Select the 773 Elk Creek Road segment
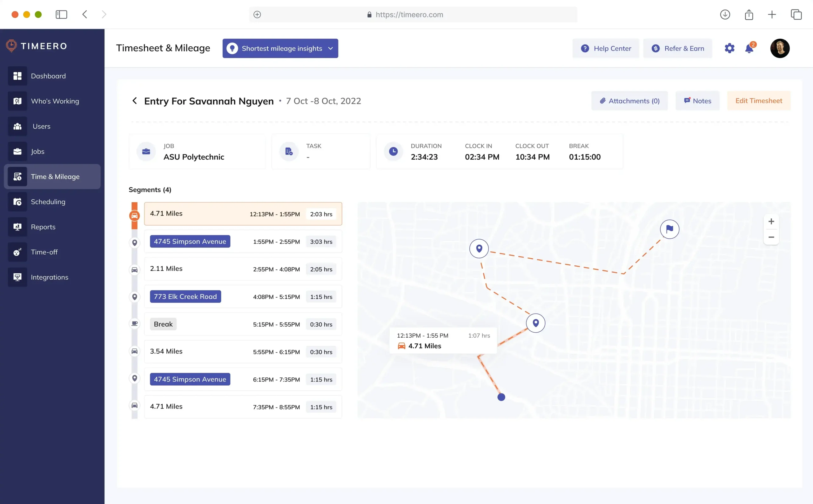The height and width of the screenshot is (504, 813). coord(185,297)
